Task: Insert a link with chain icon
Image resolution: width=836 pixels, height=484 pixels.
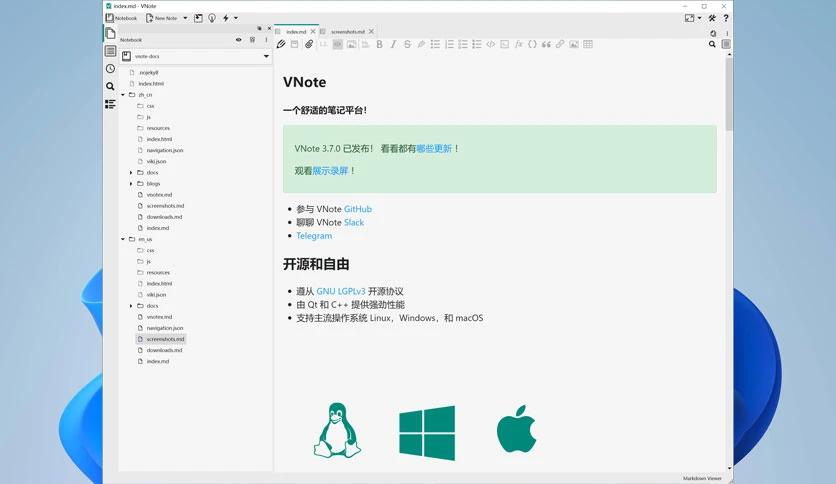Action: 560,44
